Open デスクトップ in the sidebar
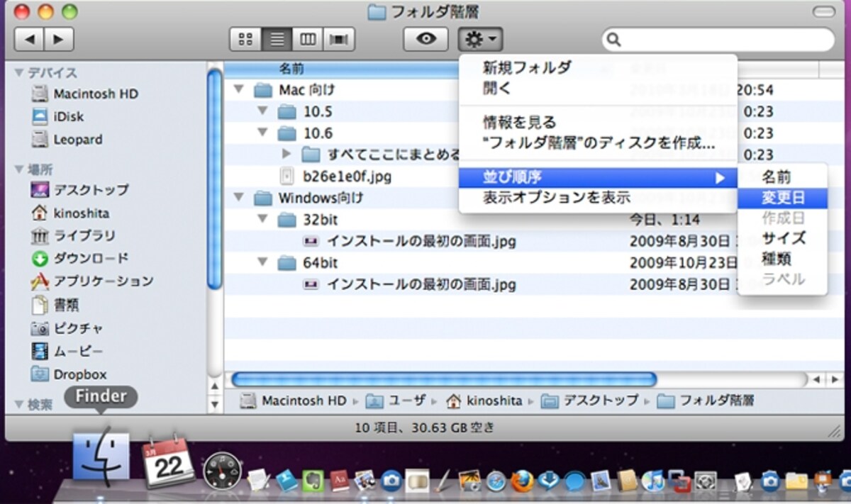The width and height of the screenshot is (851, 504). (80, 189)
